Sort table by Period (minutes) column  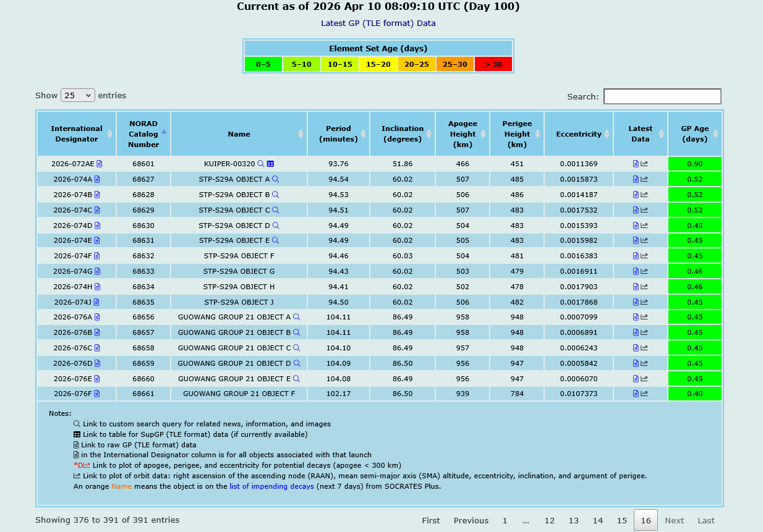[338, 134]
